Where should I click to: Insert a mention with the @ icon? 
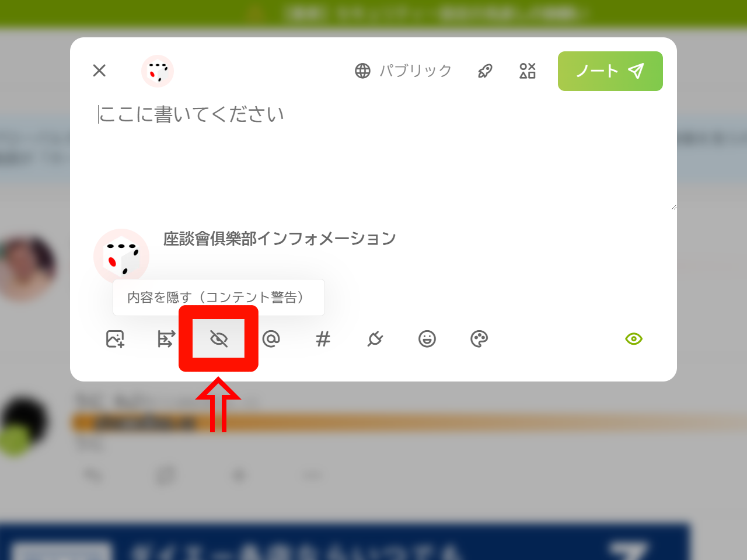271,339
